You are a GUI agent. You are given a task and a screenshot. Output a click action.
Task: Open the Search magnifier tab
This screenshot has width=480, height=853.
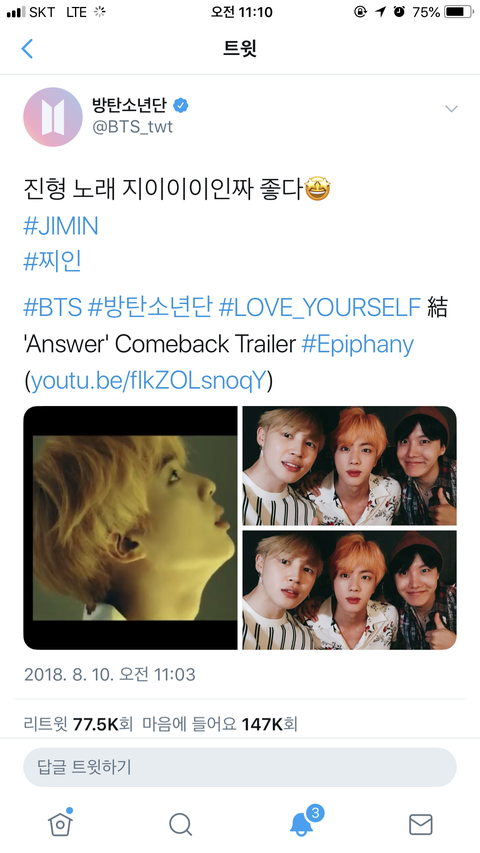pos(181,825)
